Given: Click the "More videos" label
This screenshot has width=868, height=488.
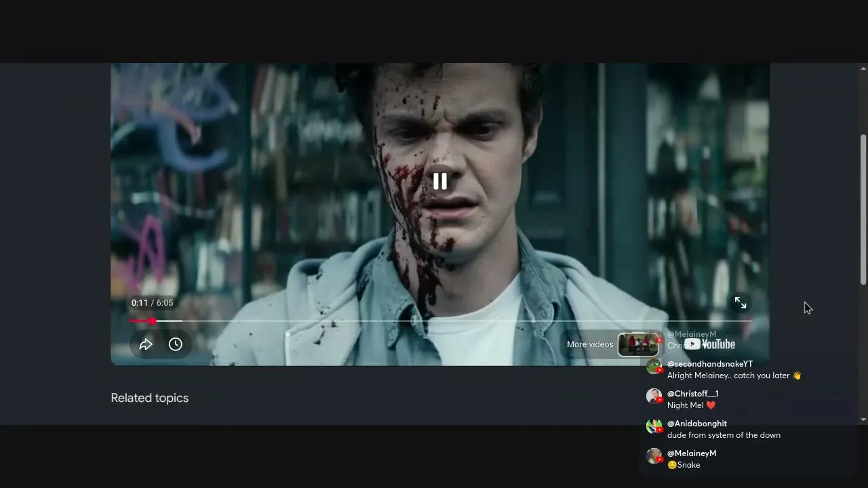Looking at the screenshot, I should tap(590, 344).
